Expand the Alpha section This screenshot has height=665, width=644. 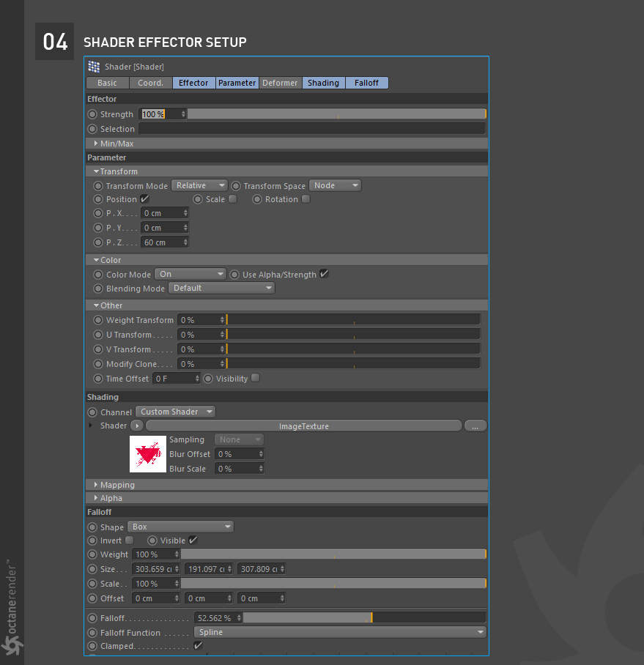pyautogui.click(x=96, y=497)
